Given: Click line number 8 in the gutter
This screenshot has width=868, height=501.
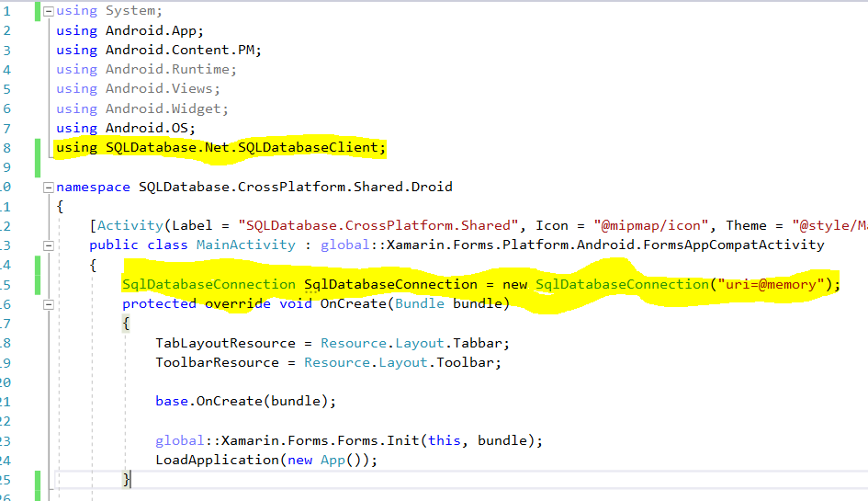Looking at the screenshot, I should (6, 147).
